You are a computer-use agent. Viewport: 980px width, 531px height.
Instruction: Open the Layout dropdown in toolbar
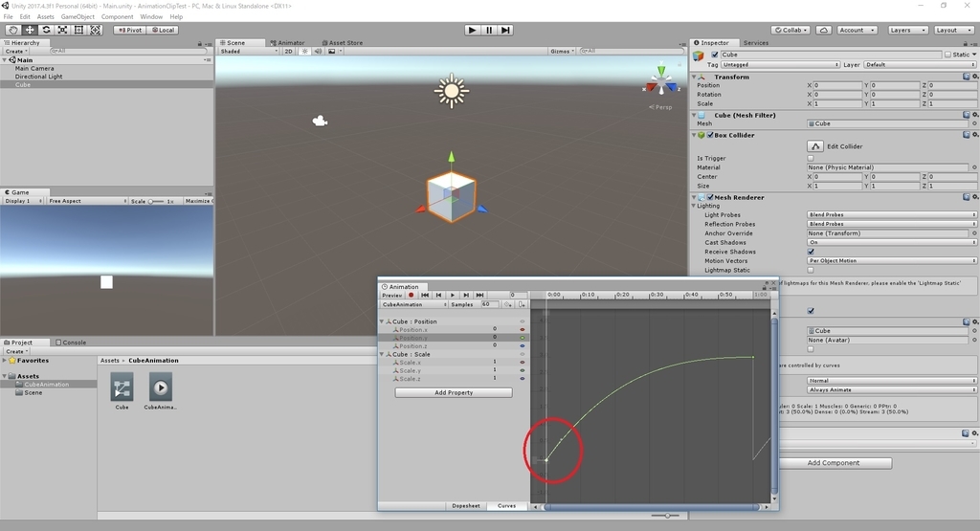tap(952, 30)
